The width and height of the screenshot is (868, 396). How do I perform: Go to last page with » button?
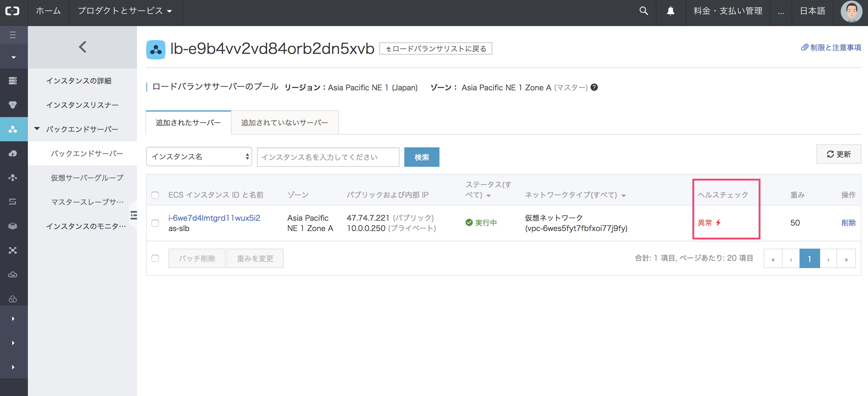point(846,259)
